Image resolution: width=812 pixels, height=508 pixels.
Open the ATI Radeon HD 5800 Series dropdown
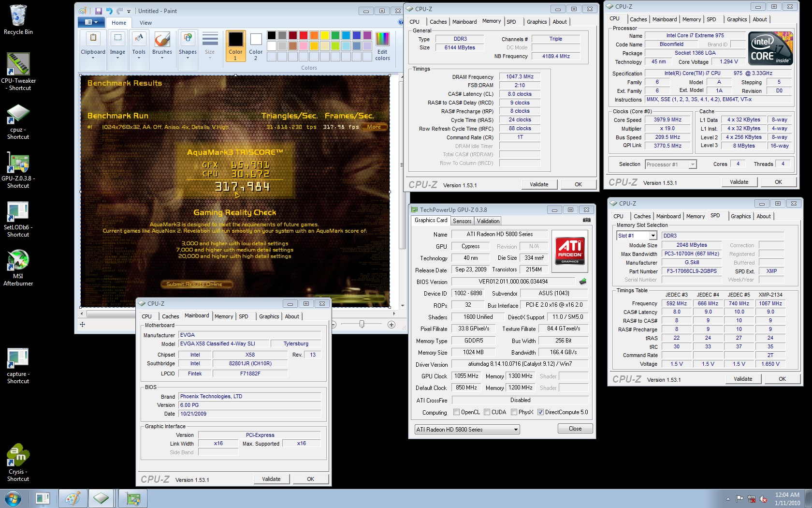(516, 430)
